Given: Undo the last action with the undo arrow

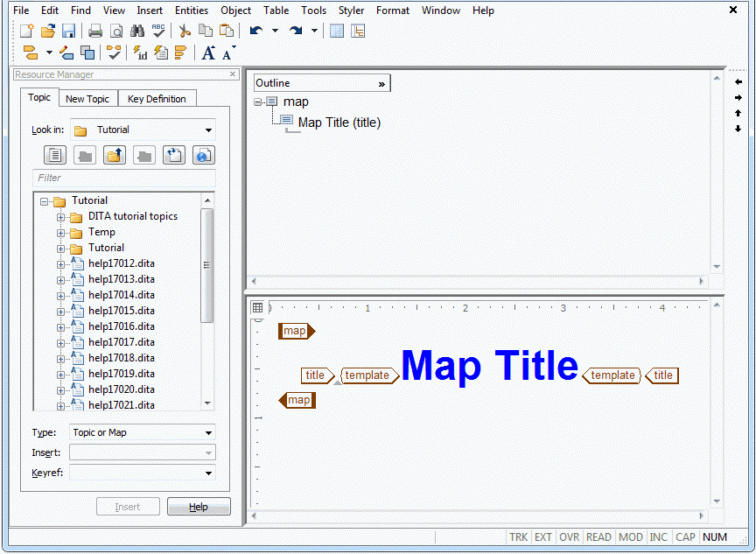Looking at the screenshot, I should point(256,31).
